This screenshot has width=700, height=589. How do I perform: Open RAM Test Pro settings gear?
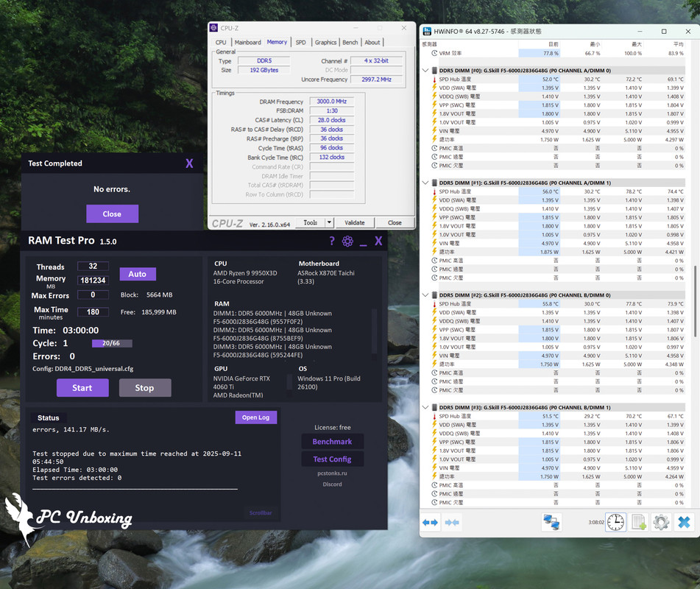click(347, 241)
